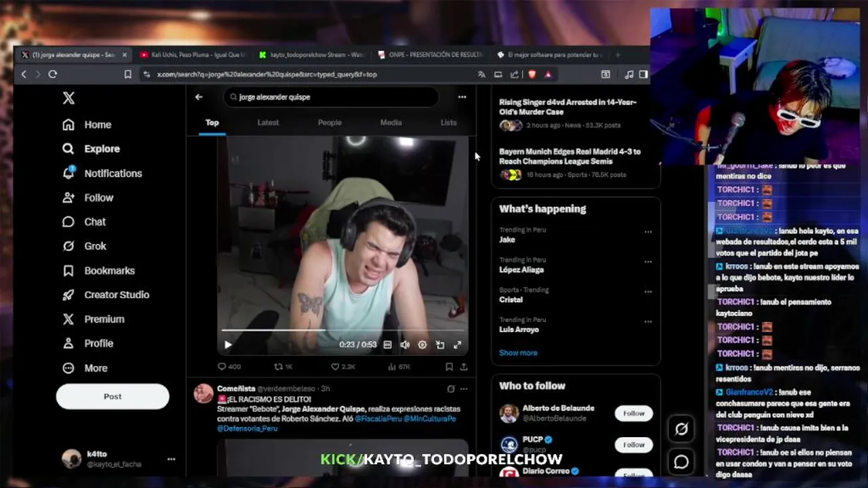
Task: Open the More circle icon
Action: tap(68, 368)
